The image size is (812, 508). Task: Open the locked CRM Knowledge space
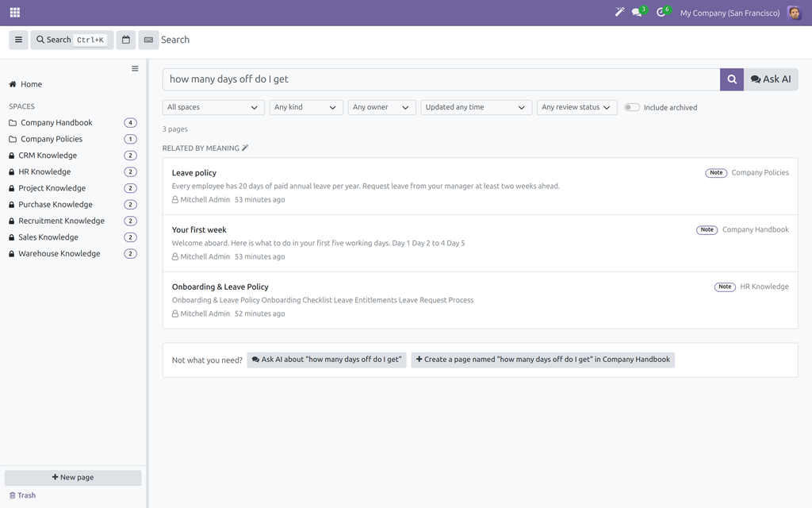[72, 156]
